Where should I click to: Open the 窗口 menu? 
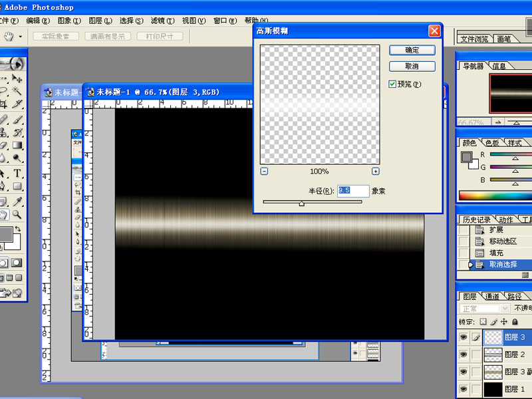click(x=225, y=21)
